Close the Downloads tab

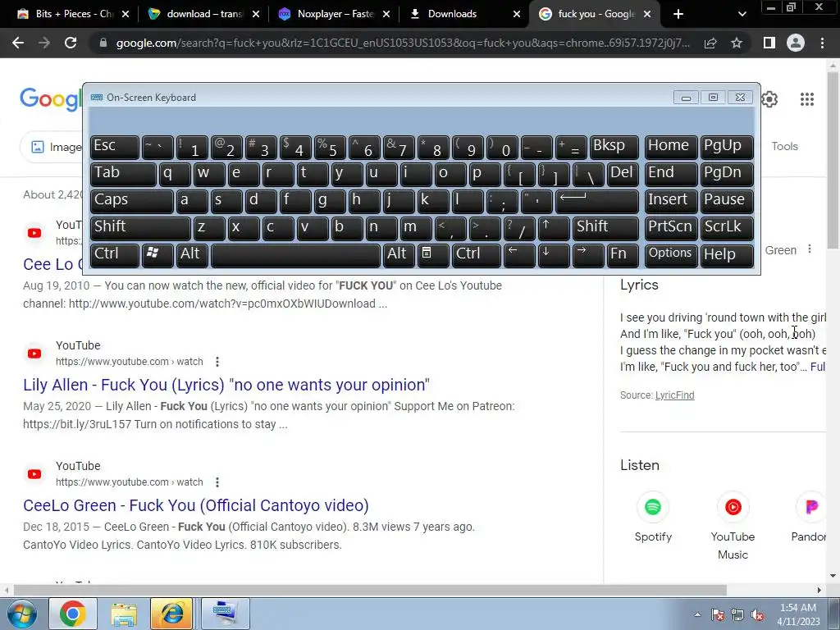point(517,14)
